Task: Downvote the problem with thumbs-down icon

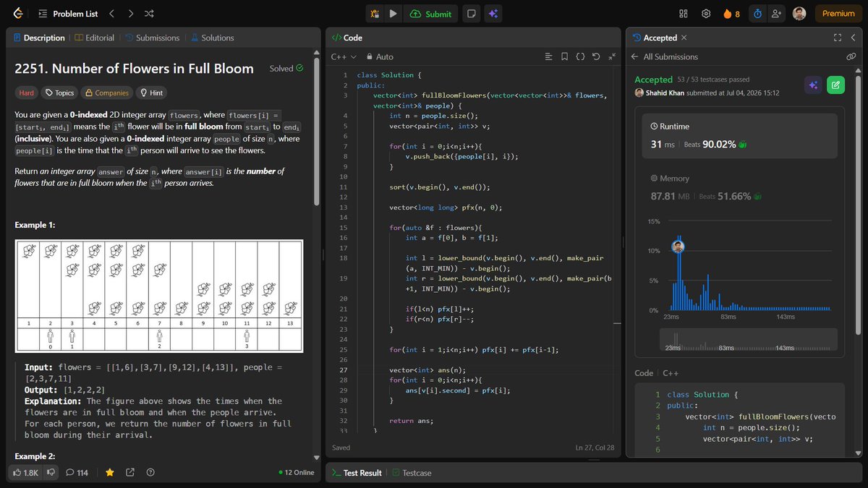Action: [x=51, y=472]
